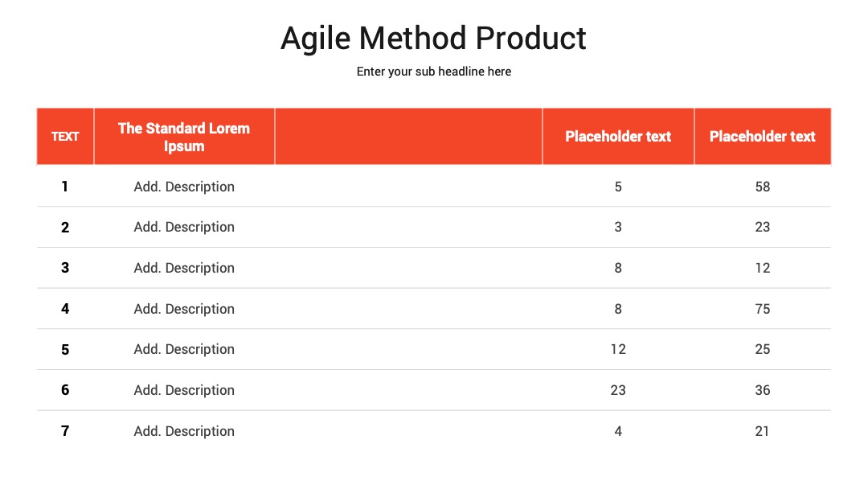Click Add. Description in row 7

point(184,431)
